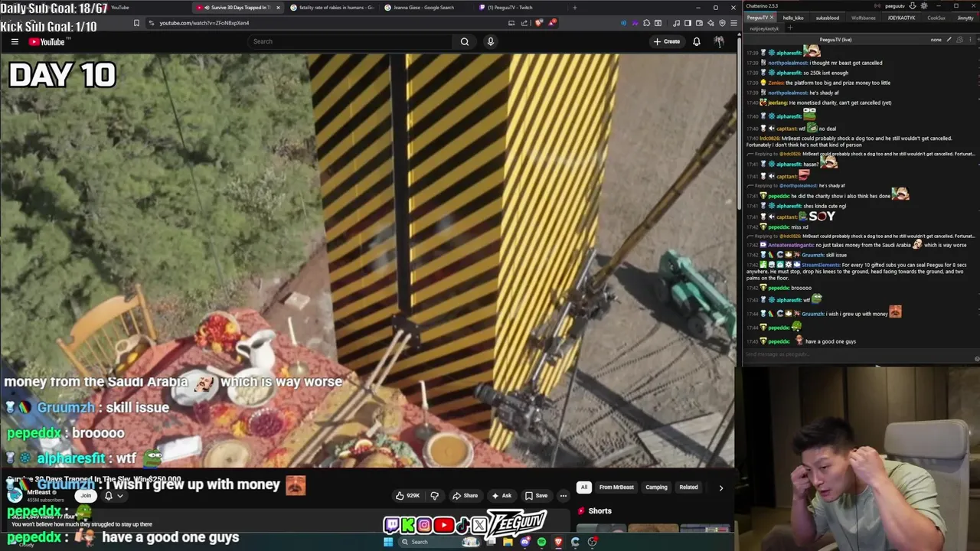980x551 pixels.
Task: Join the MrBeast channel membership
Action: point(86,496)
